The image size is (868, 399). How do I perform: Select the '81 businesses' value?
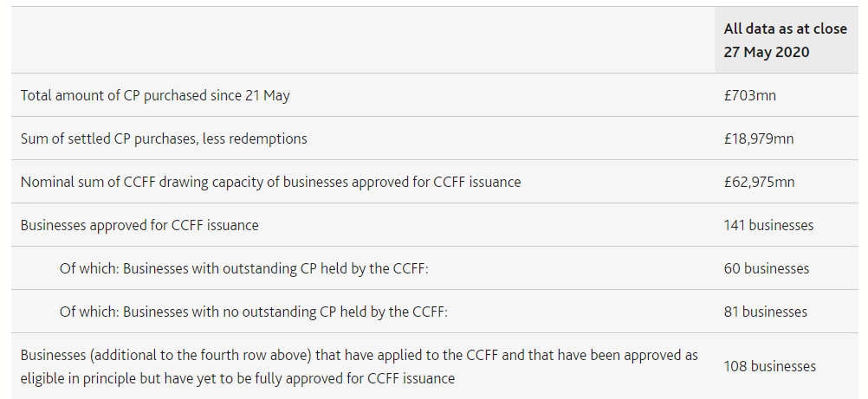pos(765,312)
